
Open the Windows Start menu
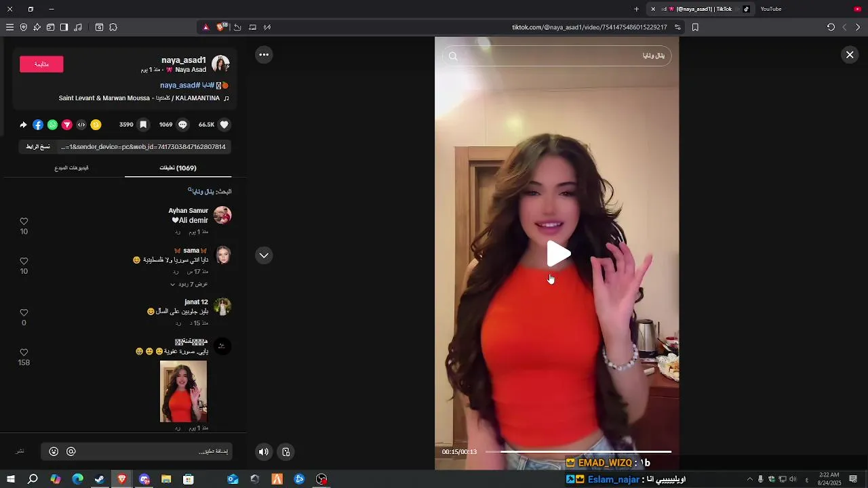click(x=11, y=479)
